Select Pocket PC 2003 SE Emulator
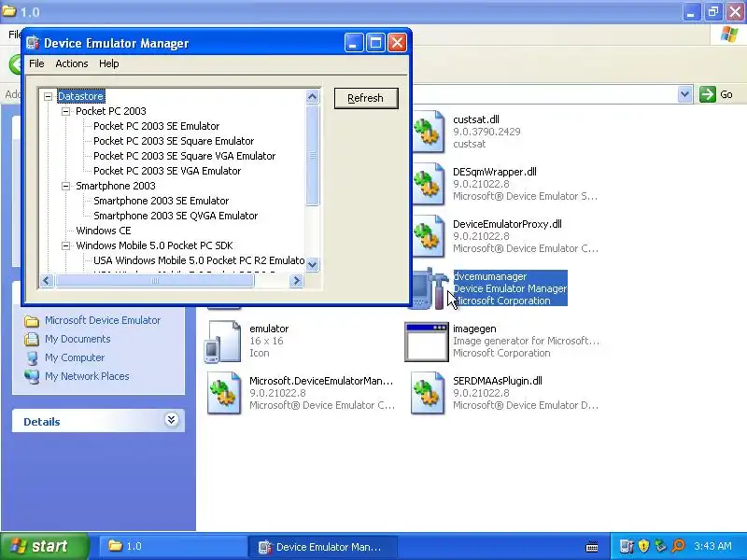 pos(156,126)
